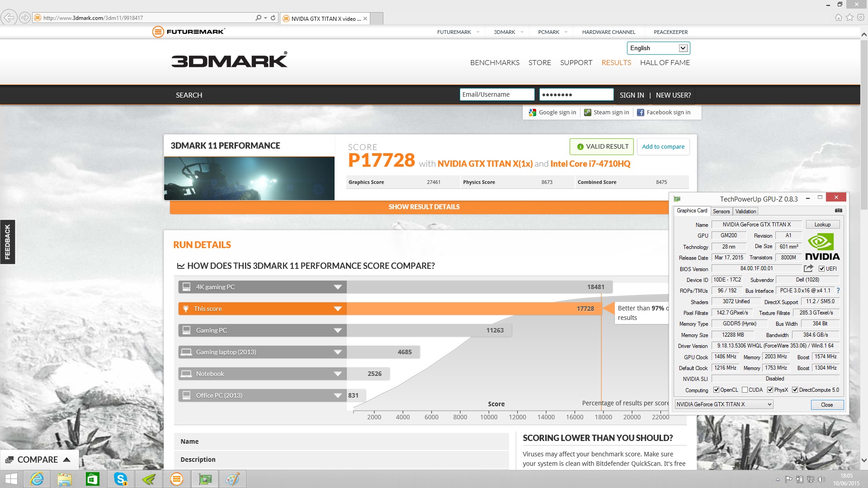868x488 pixels.
Task: Click the NEW USER? link
Action: pos(673,95)
